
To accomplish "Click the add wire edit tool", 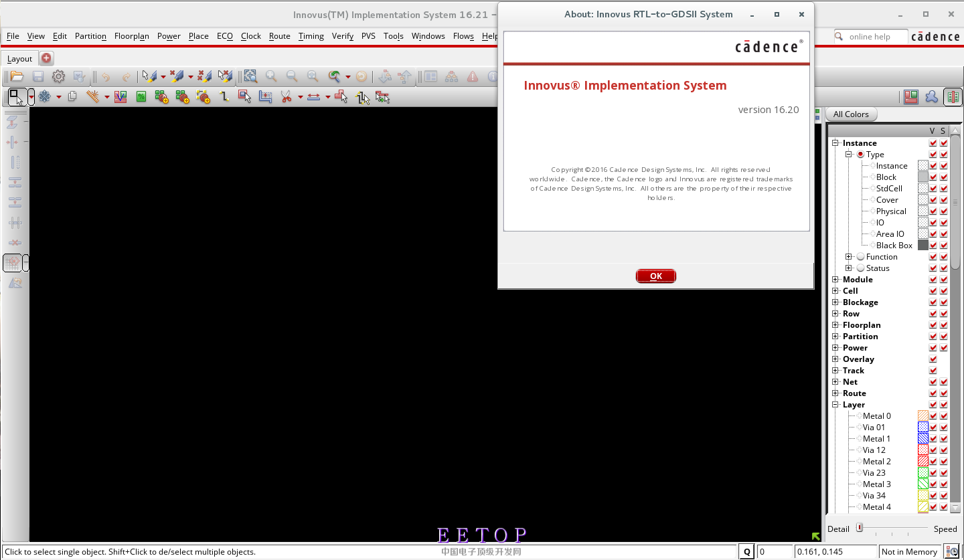I will click(224, 97).
